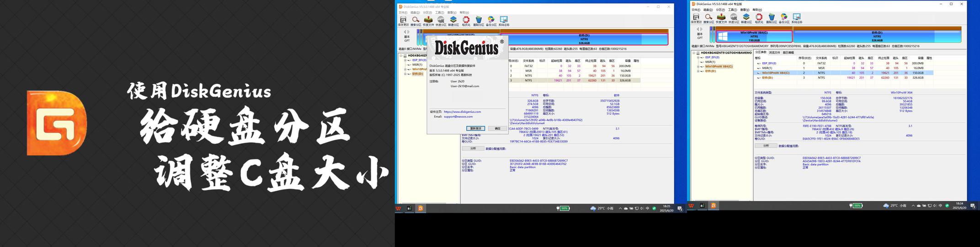Launch 快速分区 from the right-hand window toolbar
Viewport: 980px width, 247px height.
point(734,18)
